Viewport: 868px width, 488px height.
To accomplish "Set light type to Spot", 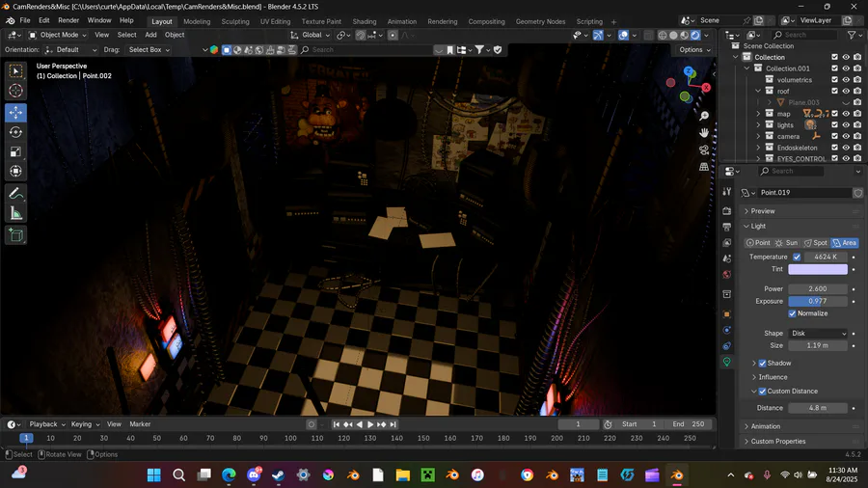I will coord(815,243).
